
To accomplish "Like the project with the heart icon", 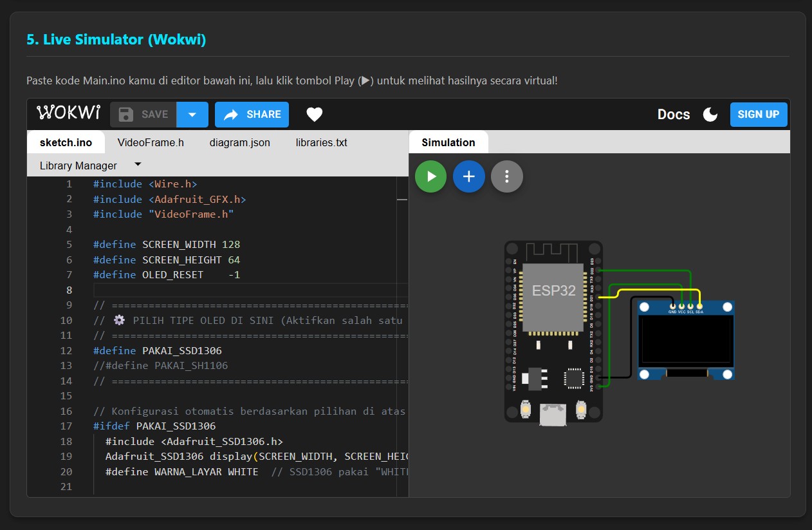I will pyautogui.click(x=314, y=115).
